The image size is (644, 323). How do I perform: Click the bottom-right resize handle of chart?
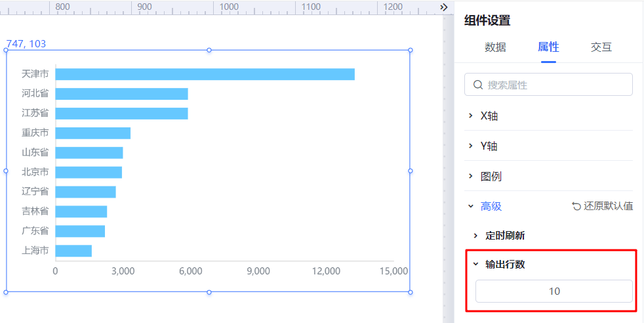[x=411, y=292]
